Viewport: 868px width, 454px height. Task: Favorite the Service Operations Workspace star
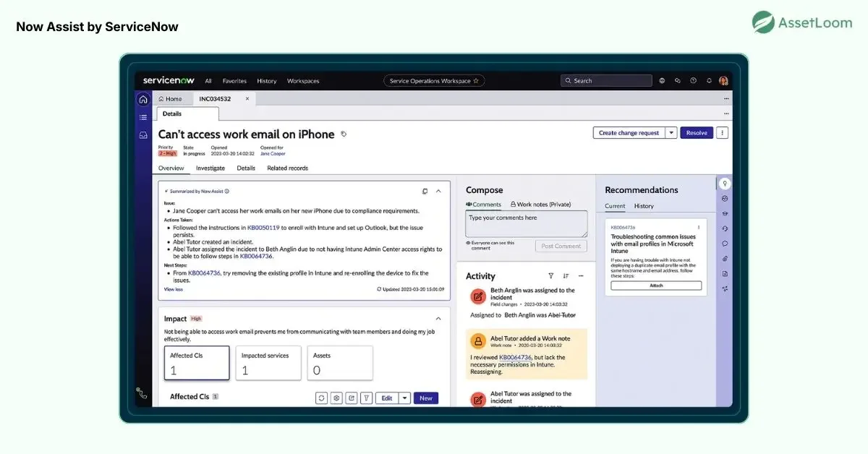476,81
